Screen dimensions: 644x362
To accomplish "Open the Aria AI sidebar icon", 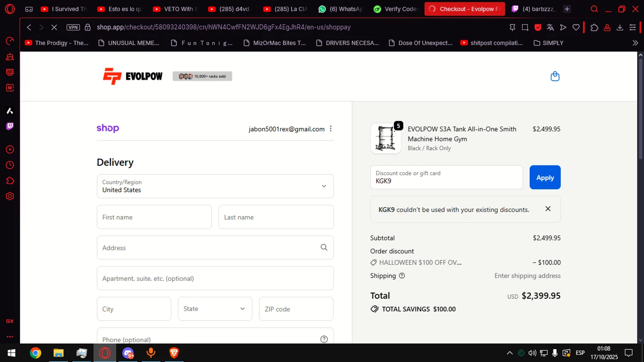I will 9,111.
